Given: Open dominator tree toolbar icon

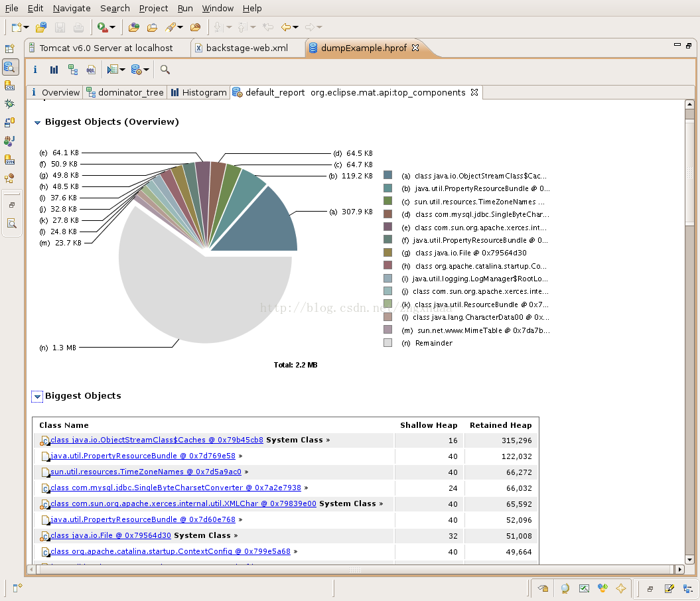Looking at the screenshot, I should tap(73, 70).
